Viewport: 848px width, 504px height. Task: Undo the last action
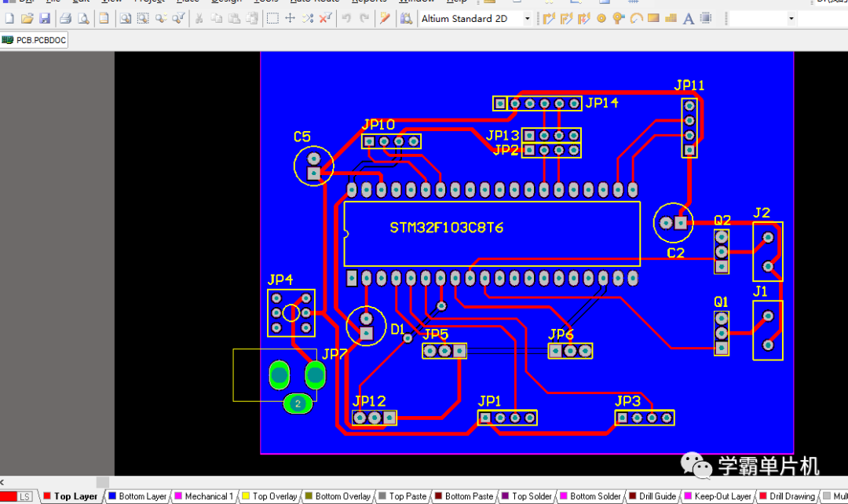click(x=346, y=19)
